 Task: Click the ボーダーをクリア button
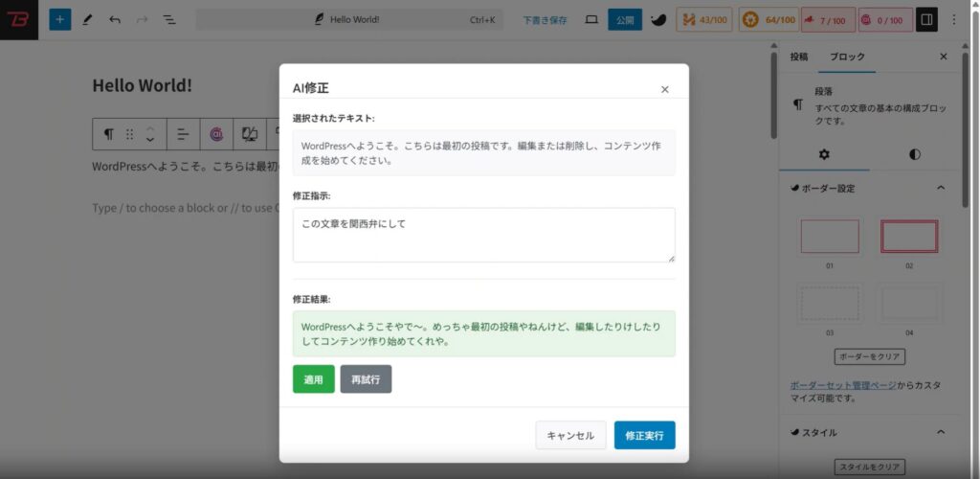point(869,357)
